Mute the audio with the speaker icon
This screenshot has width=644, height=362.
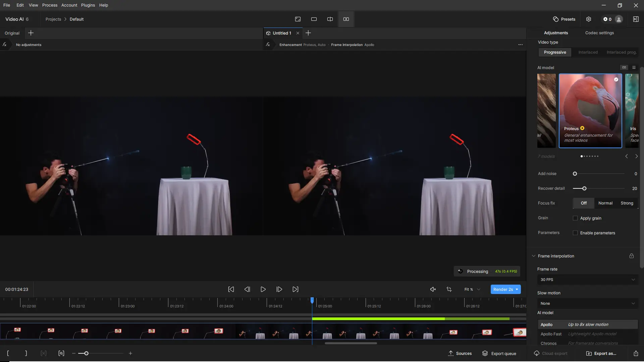433,289
